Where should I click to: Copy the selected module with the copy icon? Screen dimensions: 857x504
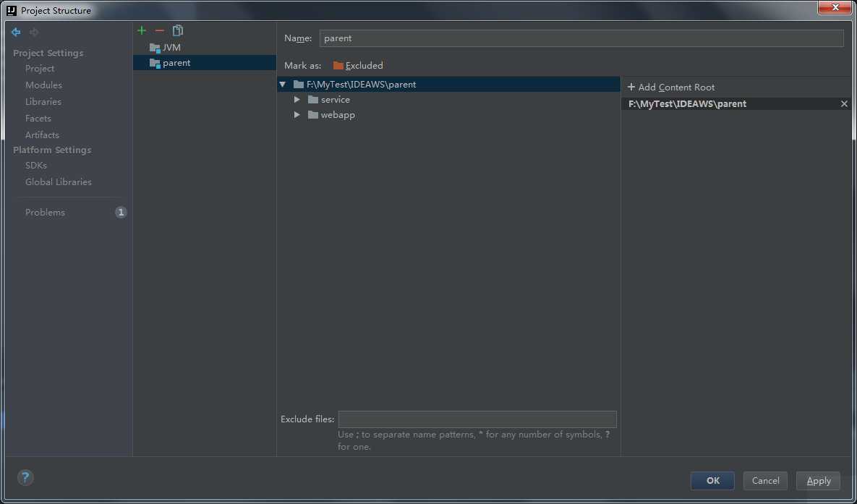[178, 30]
